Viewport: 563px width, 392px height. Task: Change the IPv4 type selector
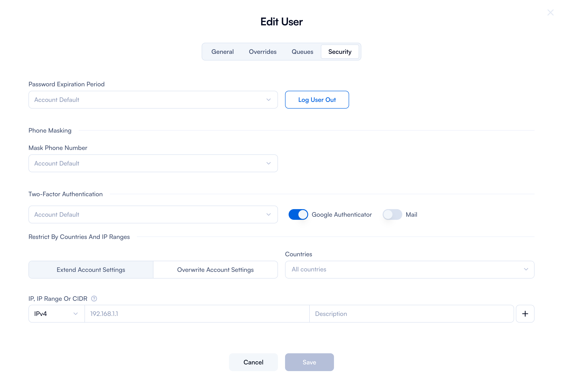56,313
